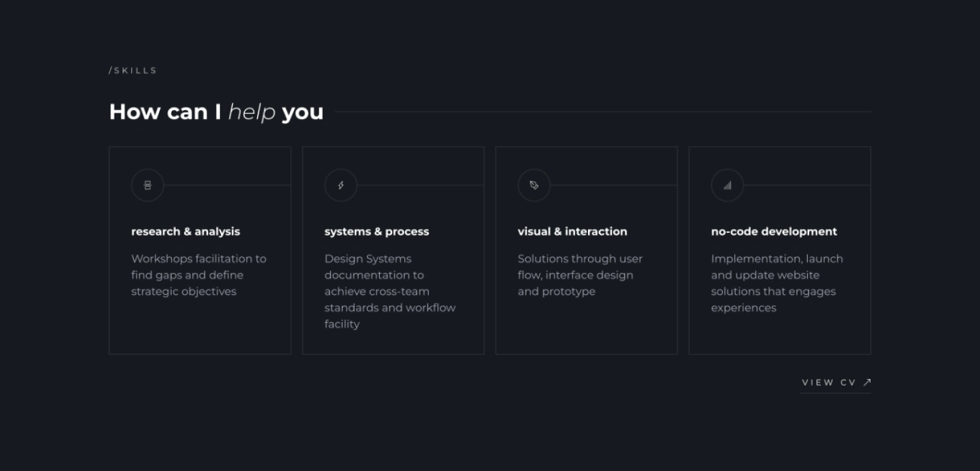Click the pen nib design icon
The width and height of the screenshot is (980, 471).
(x=534, y=185)
